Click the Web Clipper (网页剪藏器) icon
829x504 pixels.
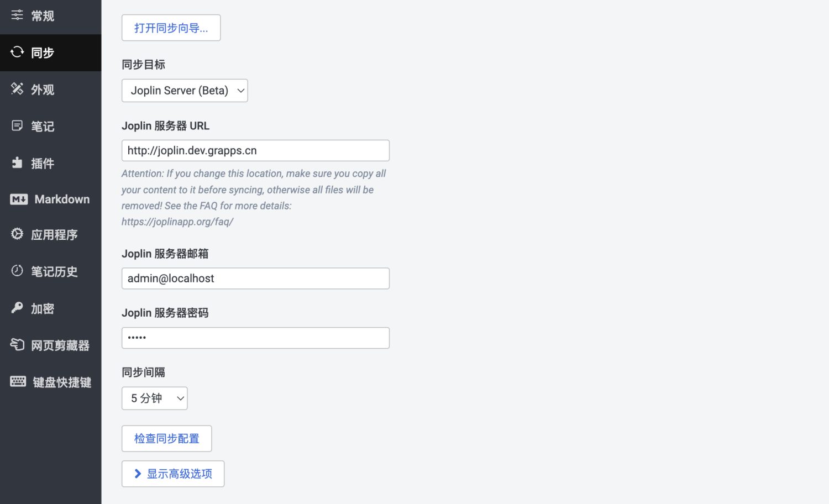click(x=17, y=344)
